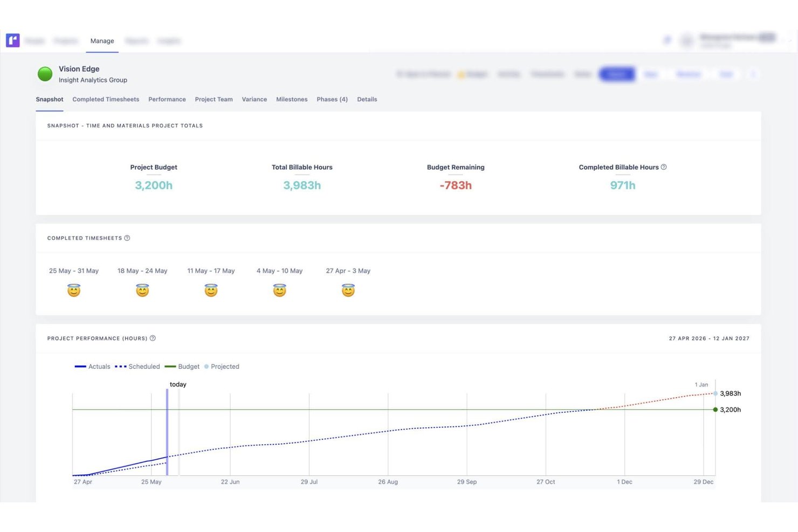798x532 pixels.
Task: Click the emoji under 27 Apr - 3 May
Action: pyautogui.click(x=348, y=291)
